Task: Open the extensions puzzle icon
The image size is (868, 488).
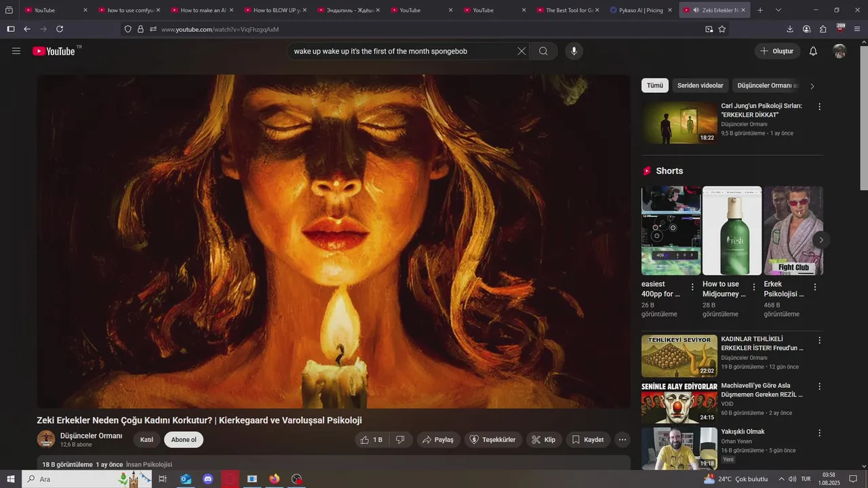Action: coord(823,29)
